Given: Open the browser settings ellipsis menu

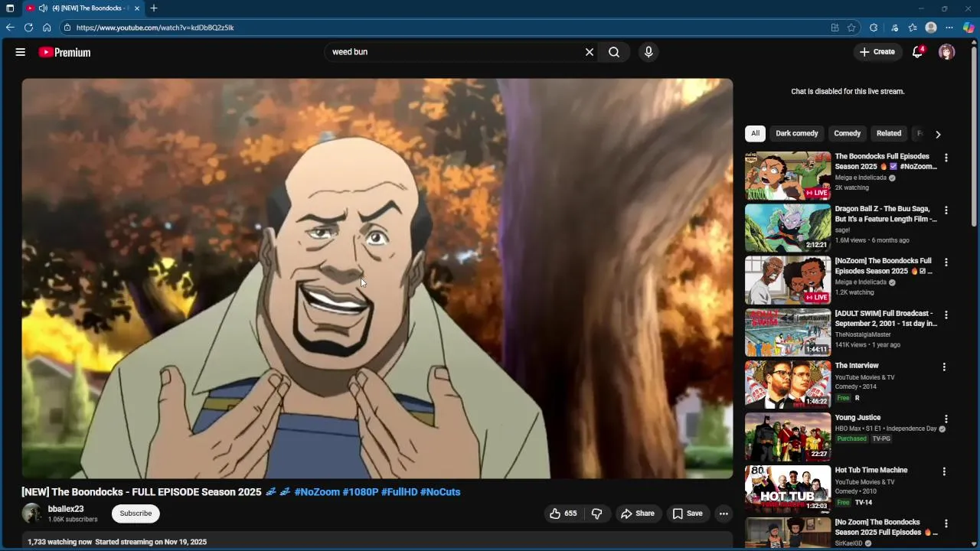Looking at the screenshot, I should [949, 28].
